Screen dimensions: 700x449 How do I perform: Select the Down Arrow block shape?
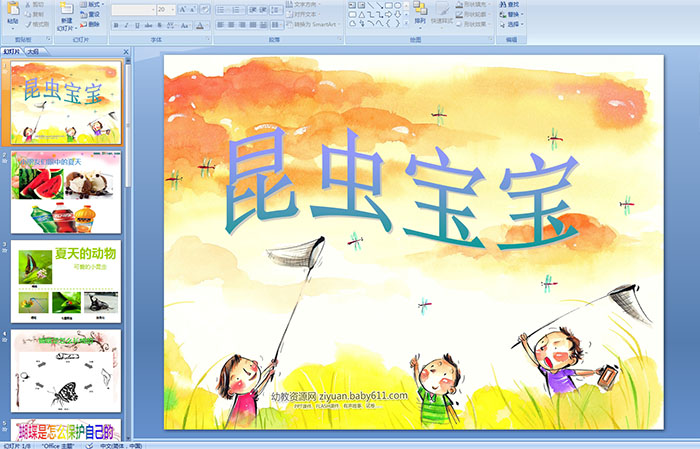[x=397, y=15]
